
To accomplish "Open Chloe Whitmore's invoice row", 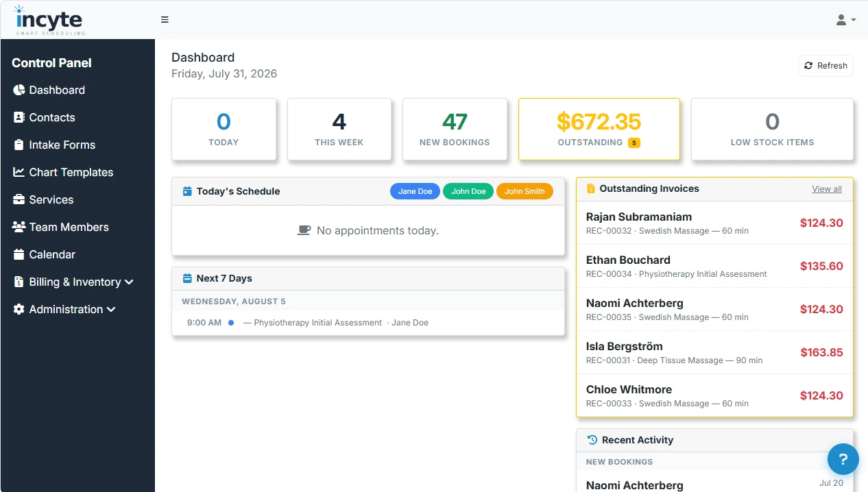I will pos(714,395).
